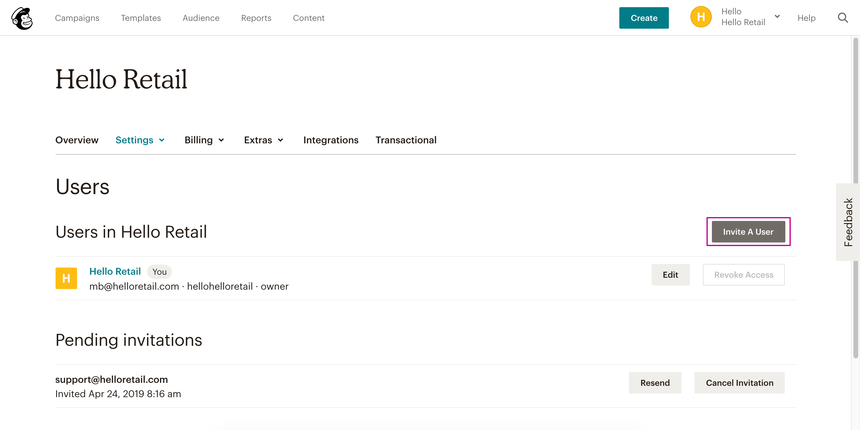Navigate to the Audience menu

click(x=201, y=18)
